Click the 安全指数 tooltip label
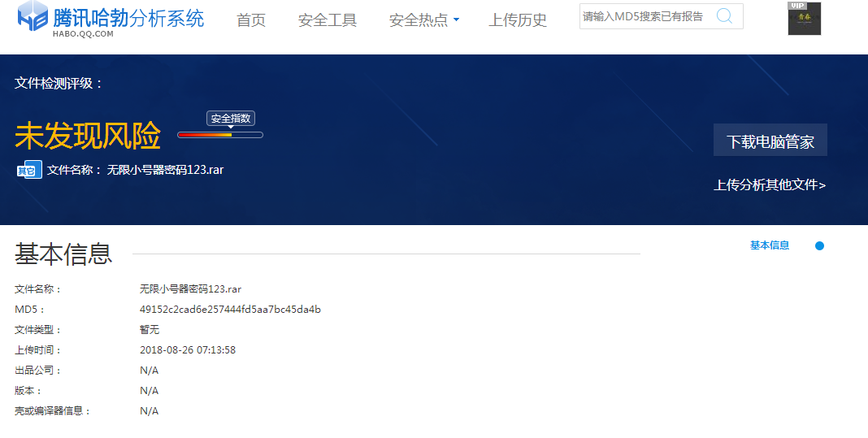 click(231, 119)
